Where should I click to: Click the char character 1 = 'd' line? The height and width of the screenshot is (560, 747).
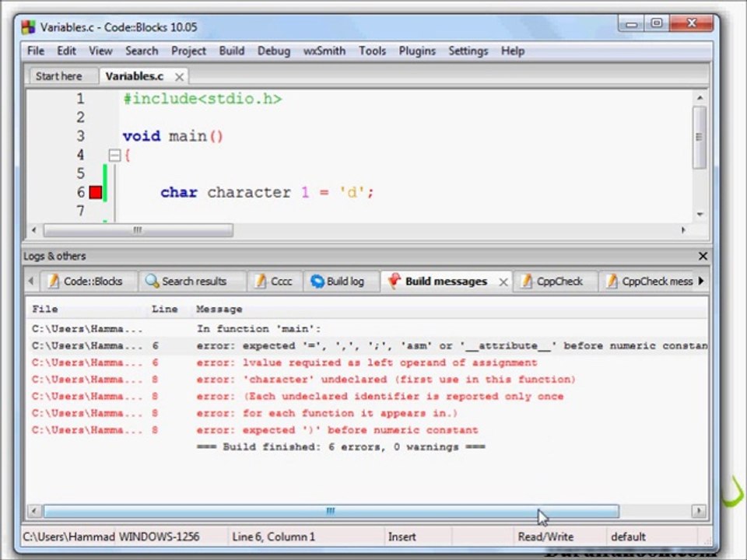(267, 192)
